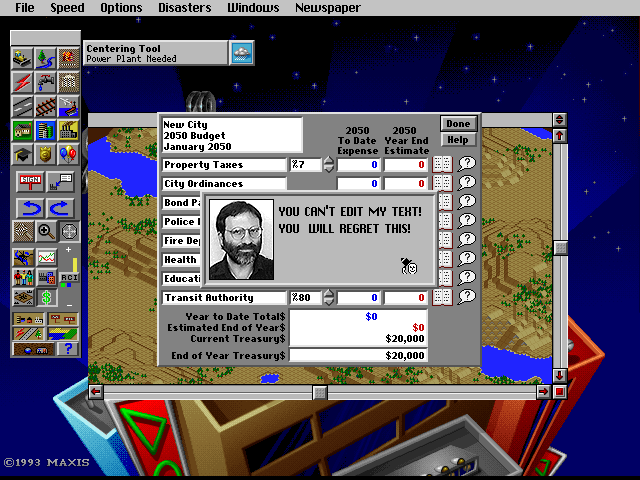This screenshot has width=640, height=480.
Task: Select the Rewards building tool
Action: point(69,82)
